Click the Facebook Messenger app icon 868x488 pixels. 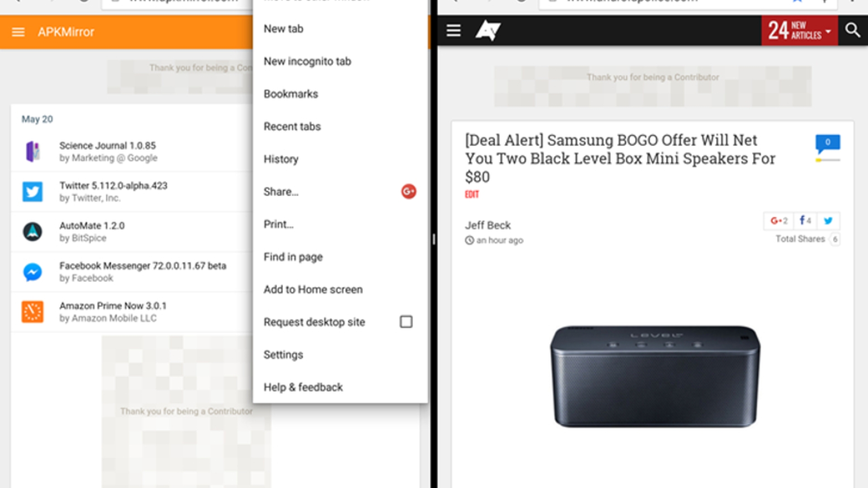pos(33,272)
